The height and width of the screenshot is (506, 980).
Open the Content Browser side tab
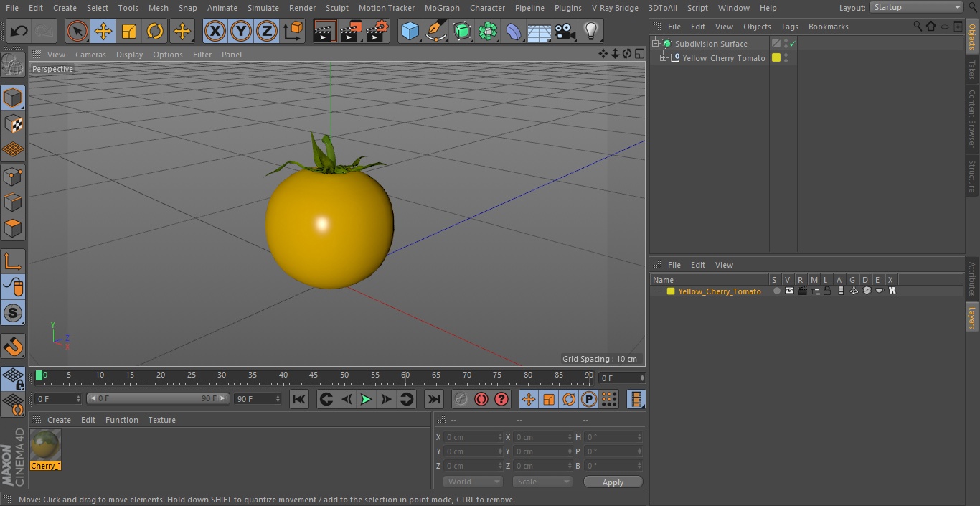tap(972, 118)
